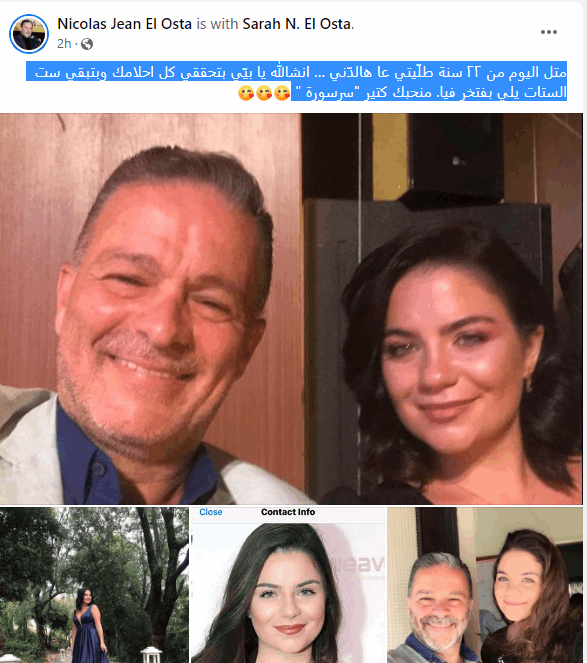Open Sarah N. El Osta profile link

point(296,24)
